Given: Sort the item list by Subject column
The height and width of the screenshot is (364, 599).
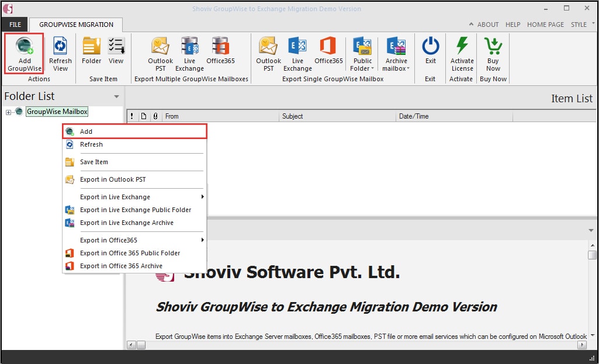Looking at the screenshot, I should click(337, 116).
